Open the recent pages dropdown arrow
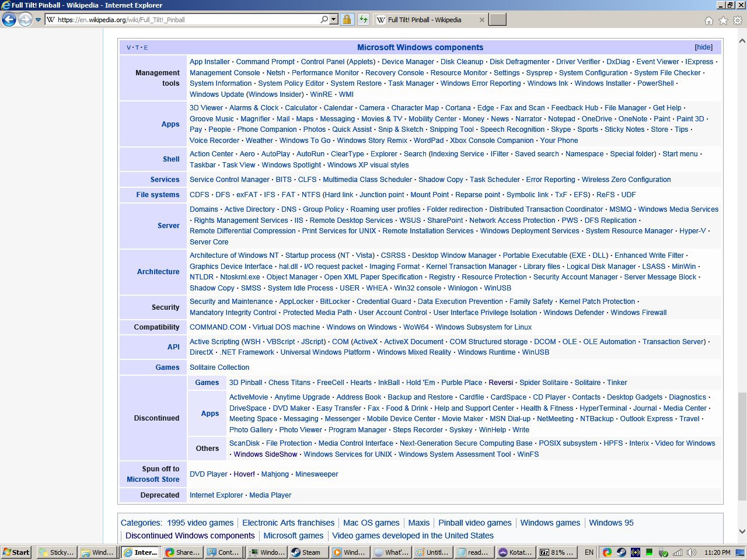This screenshot has height=560, width=747. (x=38, y=20)
